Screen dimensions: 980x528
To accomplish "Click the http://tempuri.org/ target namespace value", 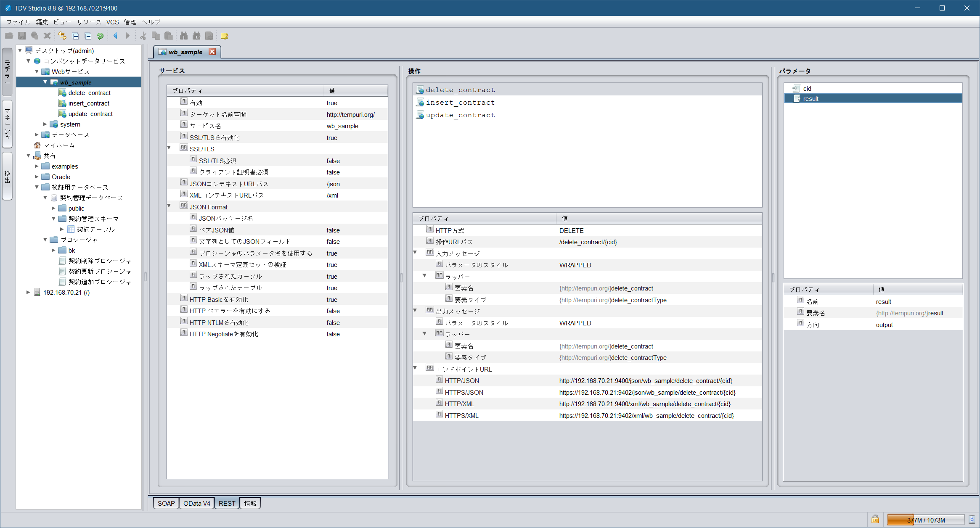I will (x=350, y=115).
